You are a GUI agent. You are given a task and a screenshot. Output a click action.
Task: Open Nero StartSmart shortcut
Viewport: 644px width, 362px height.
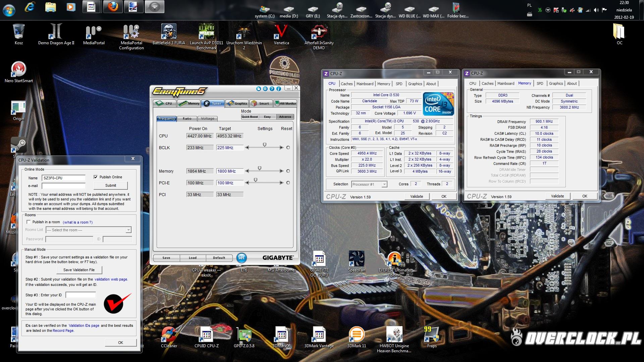tap(19, 72)
